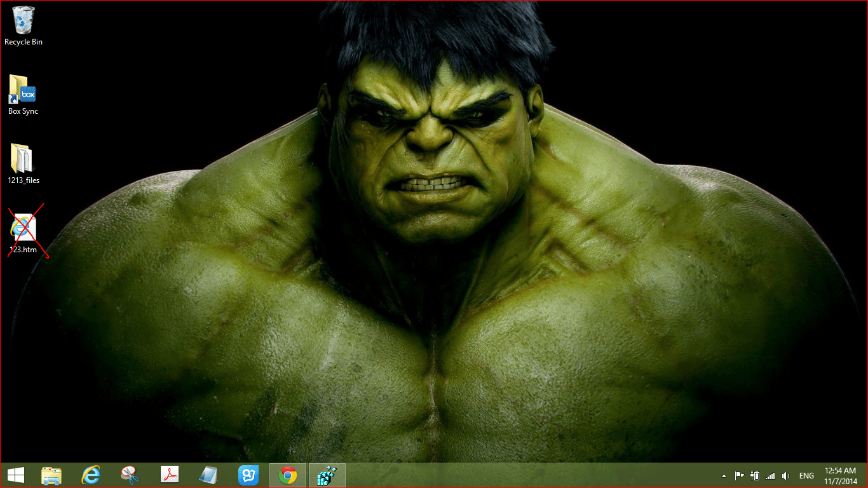
Task: Launch Snipping Tool from the taskbar
Action: [130, 475]
